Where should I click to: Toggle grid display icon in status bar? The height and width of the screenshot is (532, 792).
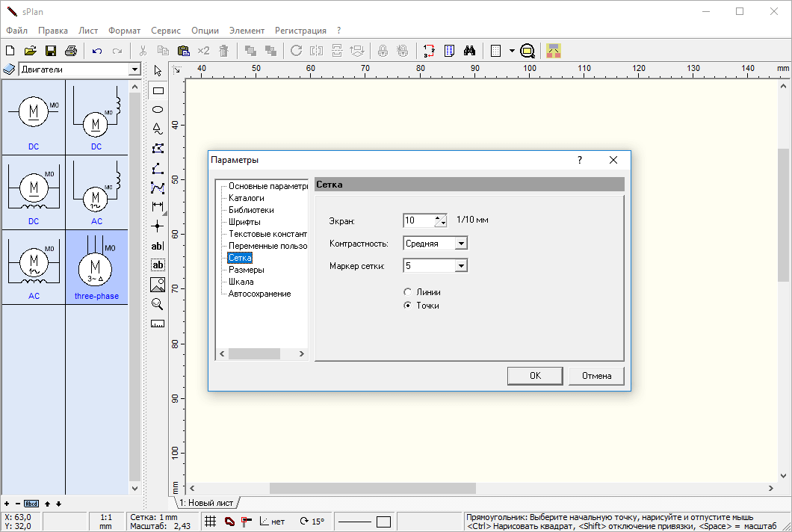(x=211, y=521)
